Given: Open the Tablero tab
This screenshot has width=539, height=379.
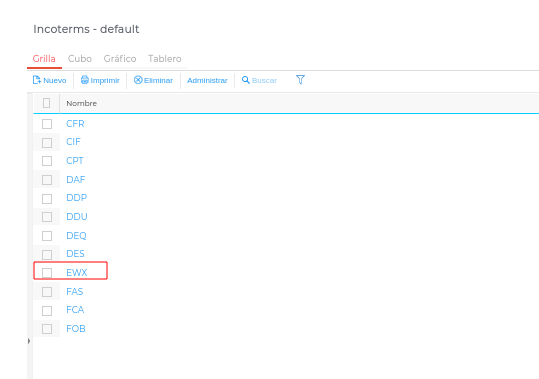Looking at the screenshot, I should (165, 59).
